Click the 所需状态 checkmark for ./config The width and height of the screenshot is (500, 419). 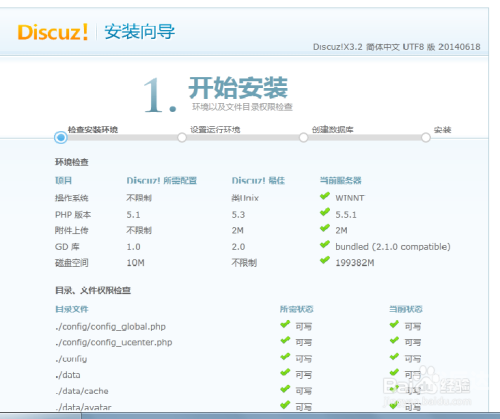tap(285, 357)
